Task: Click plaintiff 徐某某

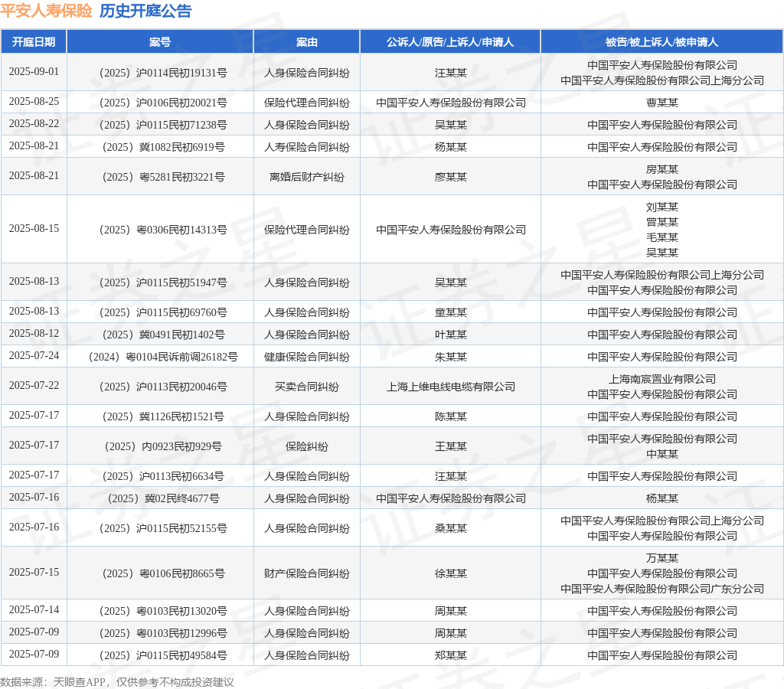Action: point(450,573)
